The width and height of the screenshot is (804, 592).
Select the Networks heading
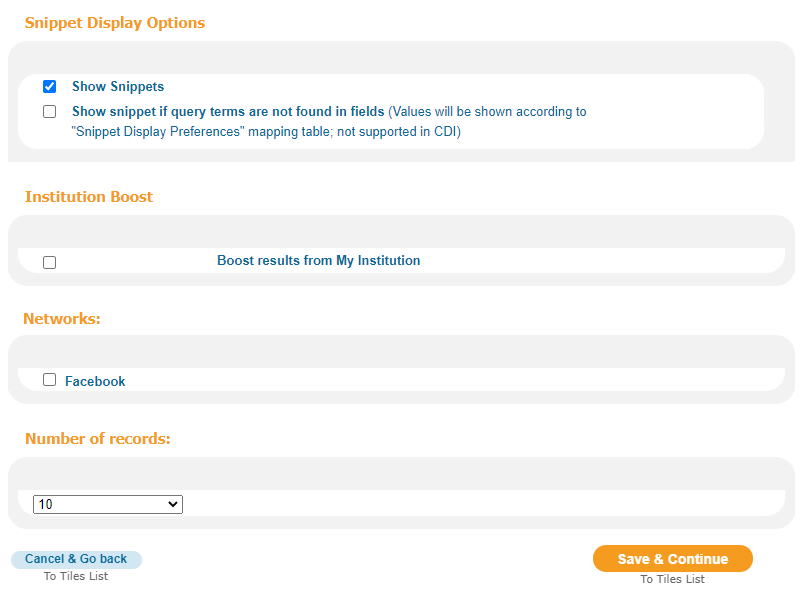(62, 319)
